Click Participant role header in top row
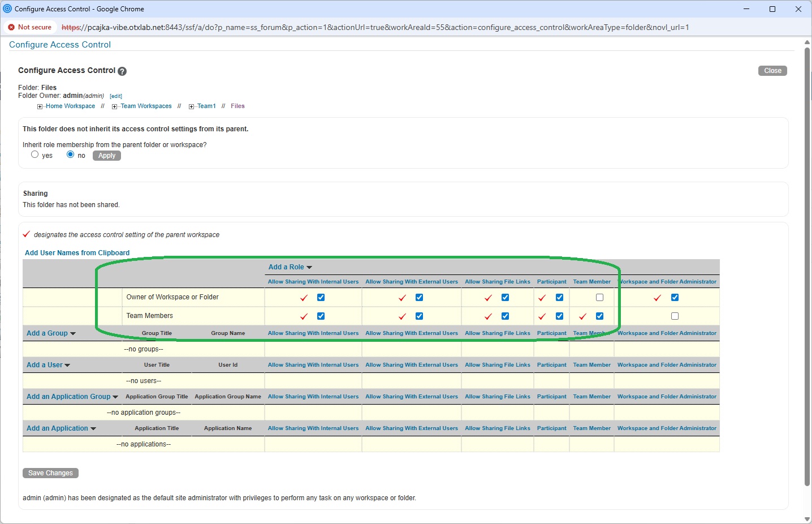 tap(552, 282)
